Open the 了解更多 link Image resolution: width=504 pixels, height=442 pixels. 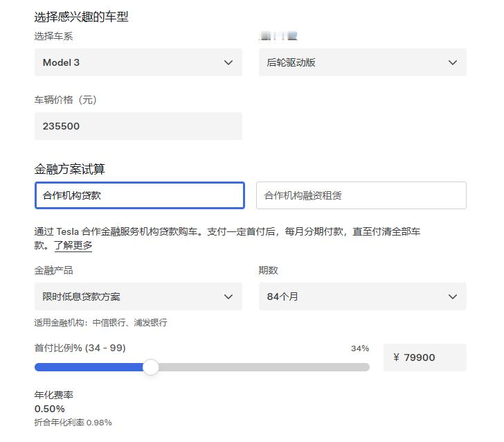(x=73, y=245)
